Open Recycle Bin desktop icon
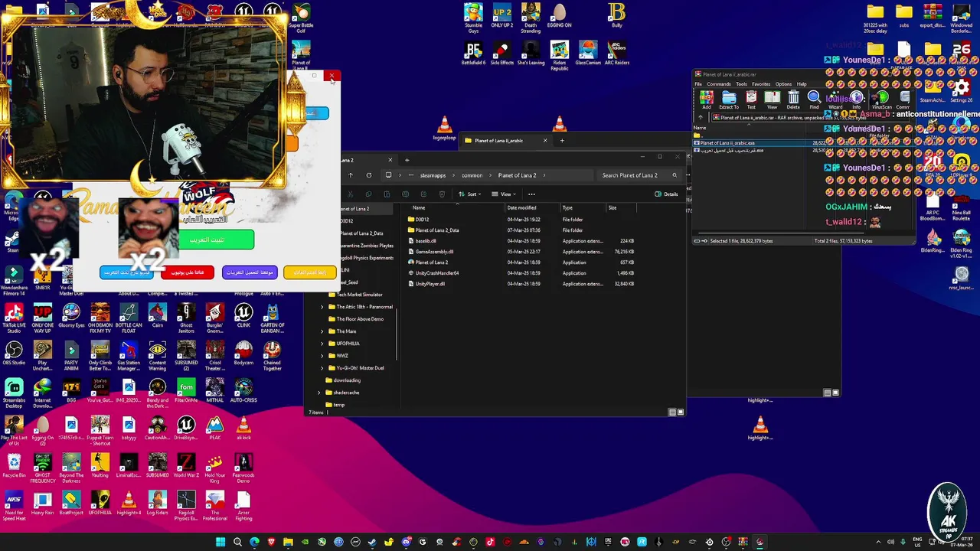980x551 pixels. coord(14,465)
